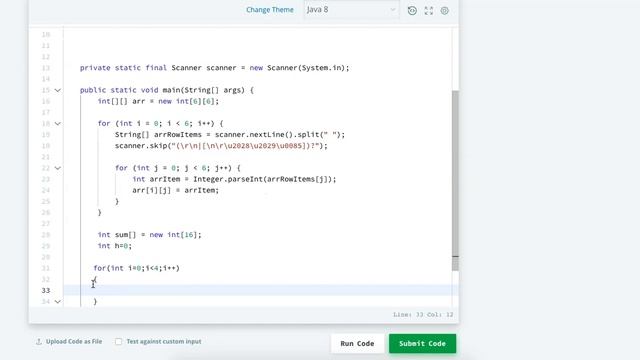Viewport: 640px width, 360px height.
Task: Click the Submit Code button
Action: tap(422, 344)
